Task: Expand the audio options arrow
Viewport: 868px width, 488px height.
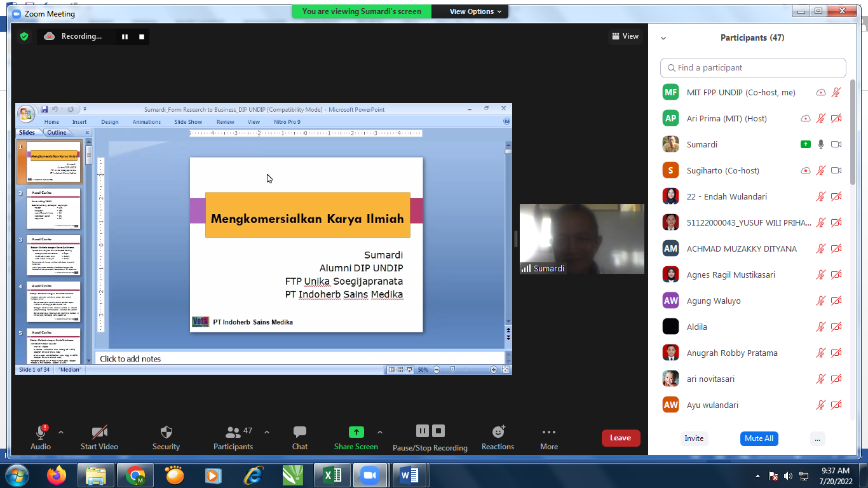Action: pos(61,432)
